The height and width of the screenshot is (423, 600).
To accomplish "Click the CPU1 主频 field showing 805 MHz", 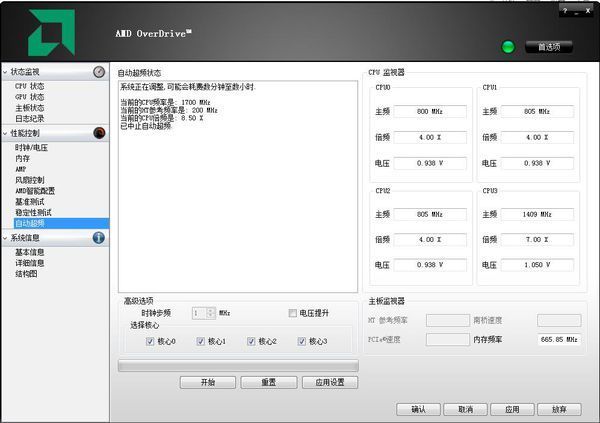I will click(x=537, y=111).
